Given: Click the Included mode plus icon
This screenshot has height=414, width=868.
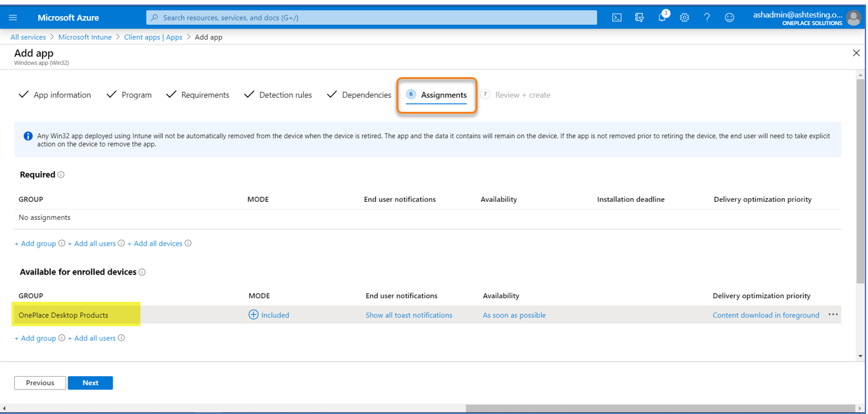Looking at the screenshot, I should [x=254, y=315].
